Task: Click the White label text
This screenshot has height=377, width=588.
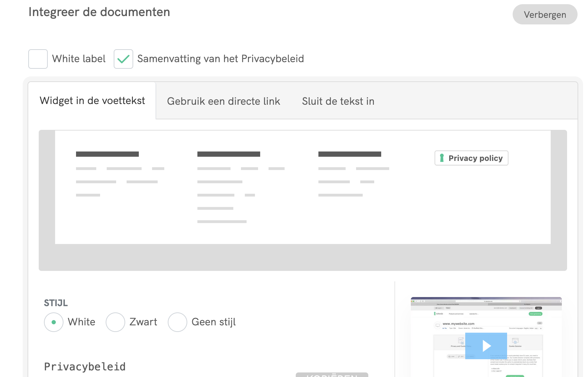Action: (79, 59)
